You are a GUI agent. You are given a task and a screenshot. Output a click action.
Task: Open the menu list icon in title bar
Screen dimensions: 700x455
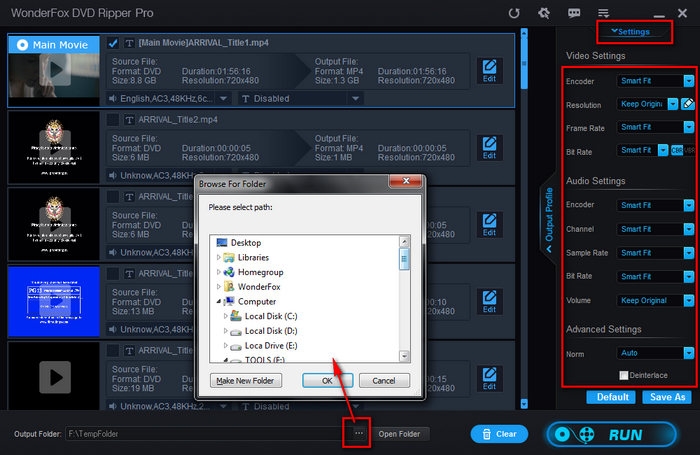603,13
